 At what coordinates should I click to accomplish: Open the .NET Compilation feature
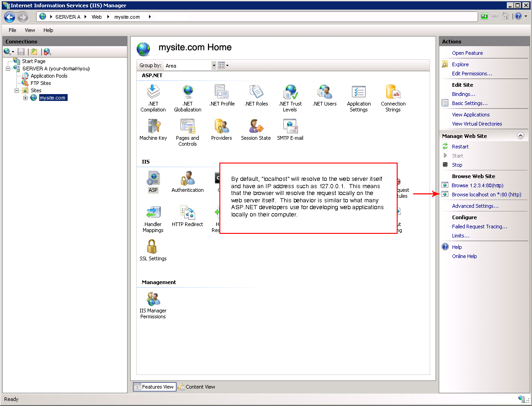[153, 98]
